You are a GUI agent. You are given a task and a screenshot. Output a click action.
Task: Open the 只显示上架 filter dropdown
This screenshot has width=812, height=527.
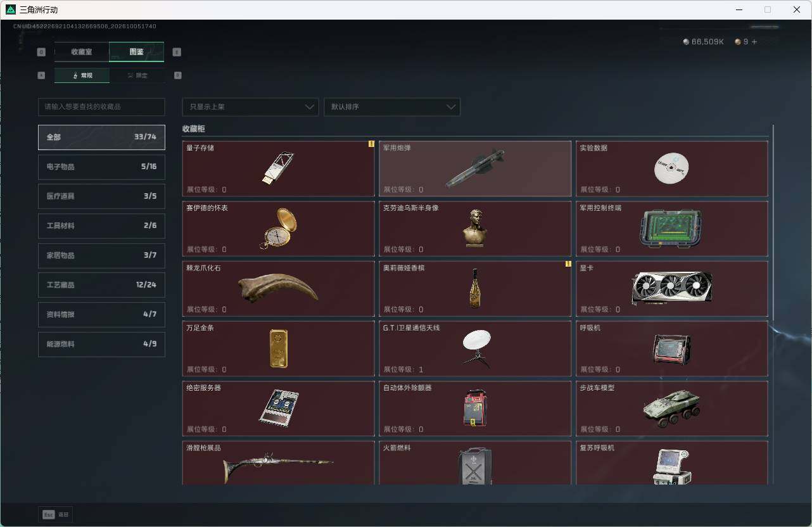click(x=250, y=107)
